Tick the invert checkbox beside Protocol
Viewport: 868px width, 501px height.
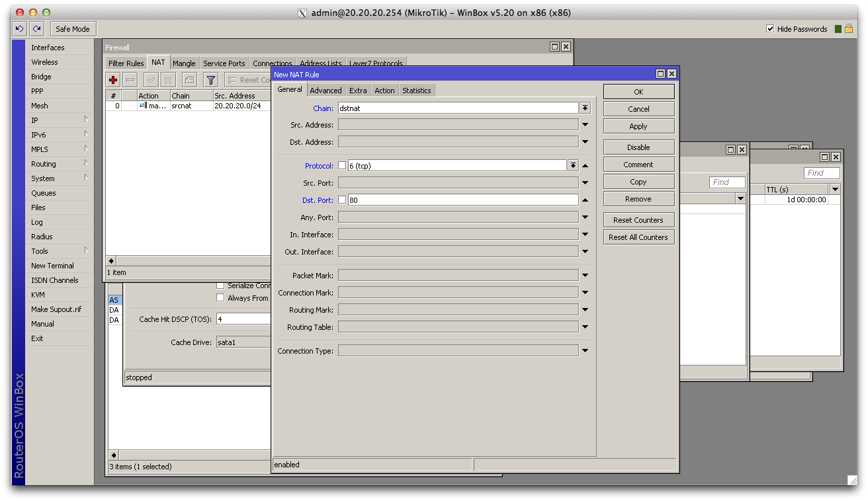[x=342, y=165]
